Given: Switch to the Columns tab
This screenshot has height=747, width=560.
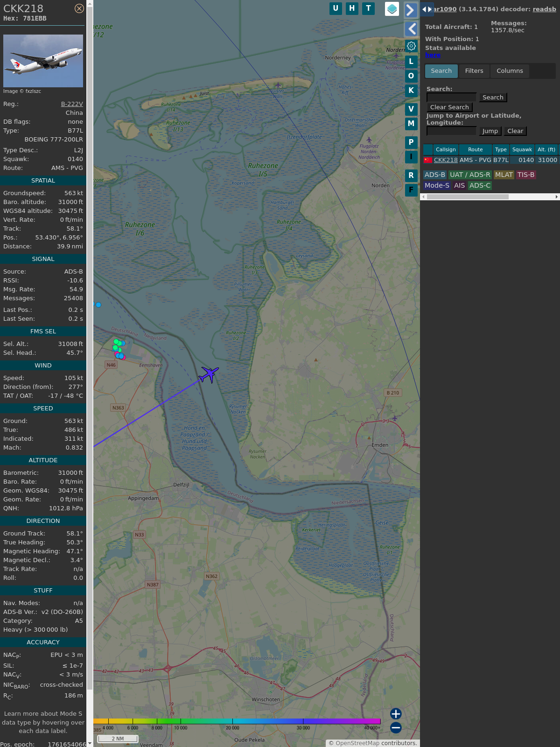Looking at the screenshot, I should (510, 71).
